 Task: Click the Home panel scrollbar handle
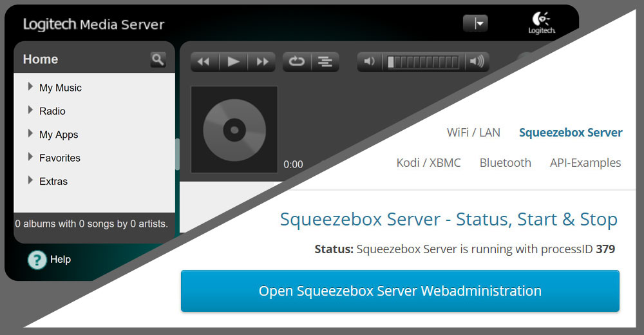[x=178, y=154]
